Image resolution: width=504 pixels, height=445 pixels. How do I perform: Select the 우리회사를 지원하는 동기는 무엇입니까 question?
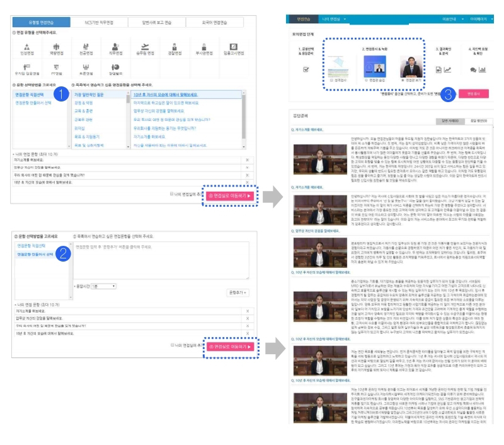[164, 129]
